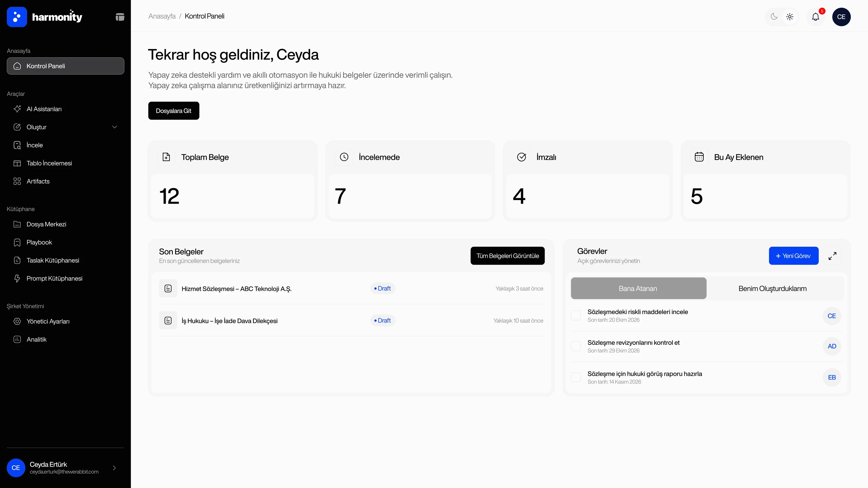Expand the Görevler panel fullscreen
The image size is (868, 488).
832,256
